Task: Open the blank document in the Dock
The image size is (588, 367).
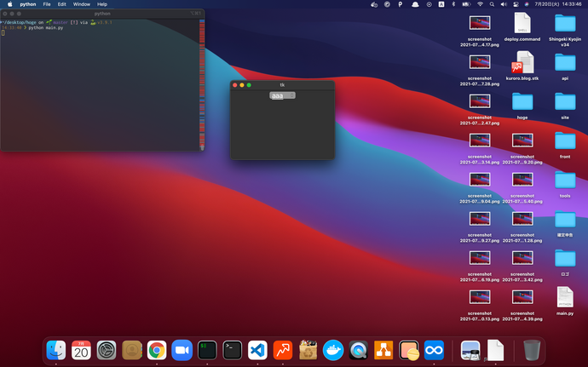Action: coord(495,351)
